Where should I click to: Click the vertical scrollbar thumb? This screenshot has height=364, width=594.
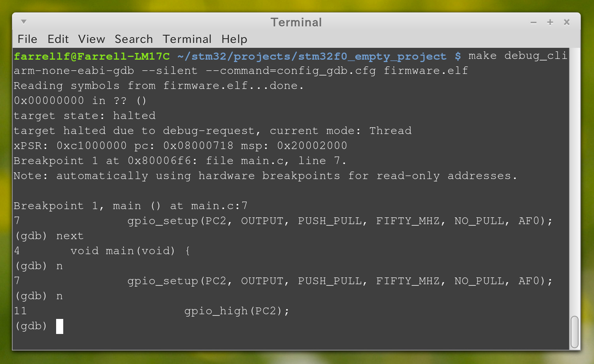575,332
